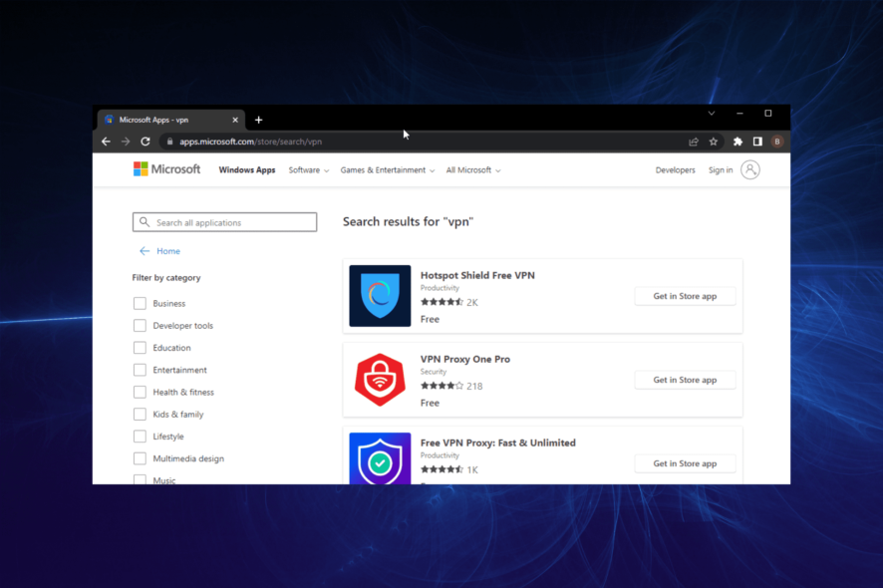This screenshot has width=883, height=588.
Task: Get Free VPN Proxy in Store app
Action: click(685, 463)
